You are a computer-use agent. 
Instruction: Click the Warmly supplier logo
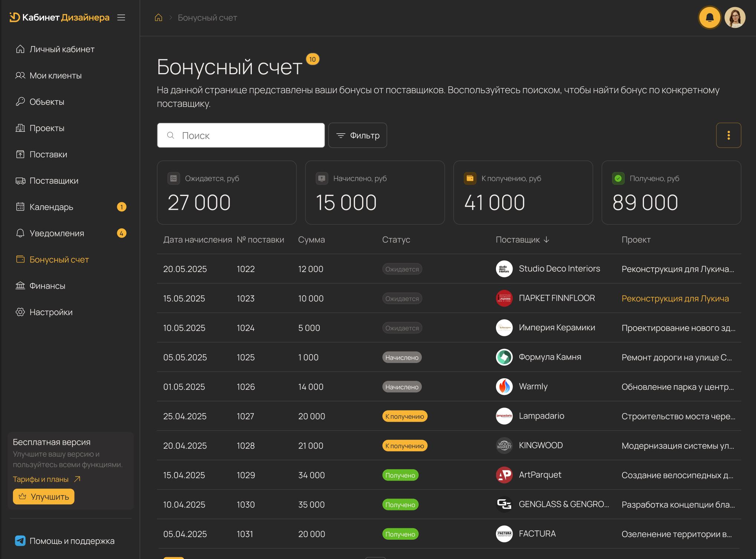[x=504, y=386]
